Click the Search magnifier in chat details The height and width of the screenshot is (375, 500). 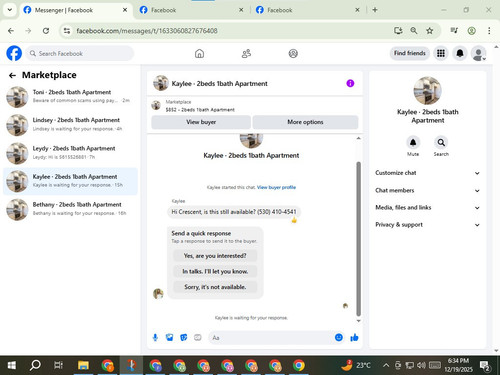click(441, 143)
